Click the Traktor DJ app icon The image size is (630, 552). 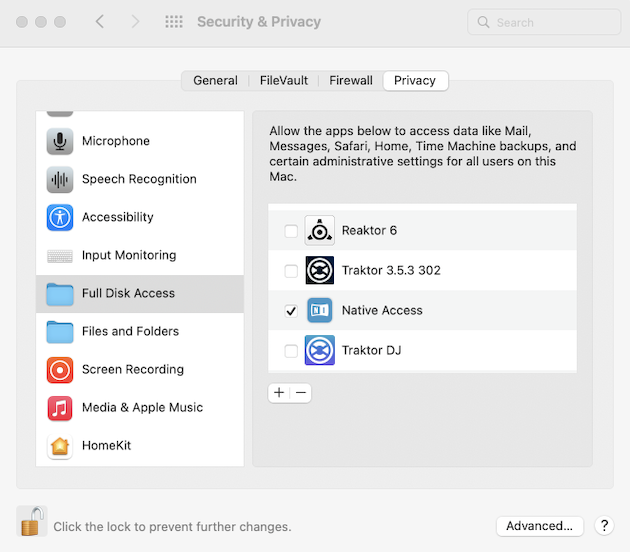(x=319, y=350)
